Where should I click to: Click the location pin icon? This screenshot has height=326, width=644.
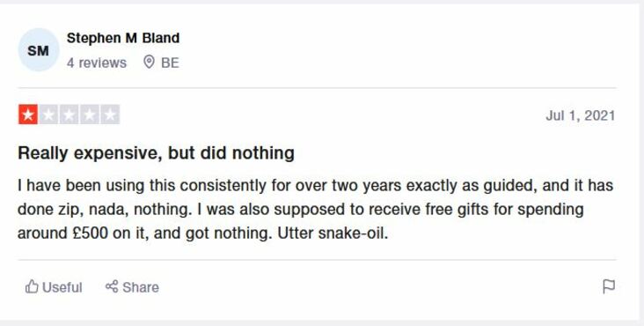[x=149, y=62]
